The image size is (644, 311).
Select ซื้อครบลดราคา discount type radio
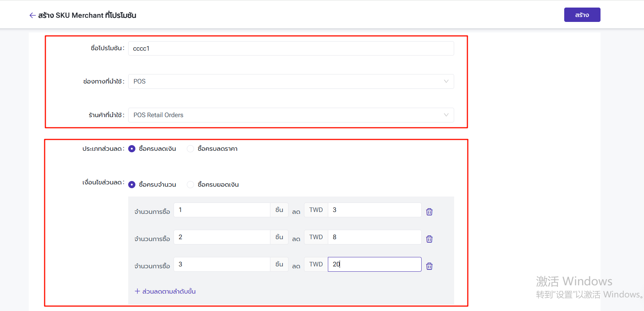(191, 149)
